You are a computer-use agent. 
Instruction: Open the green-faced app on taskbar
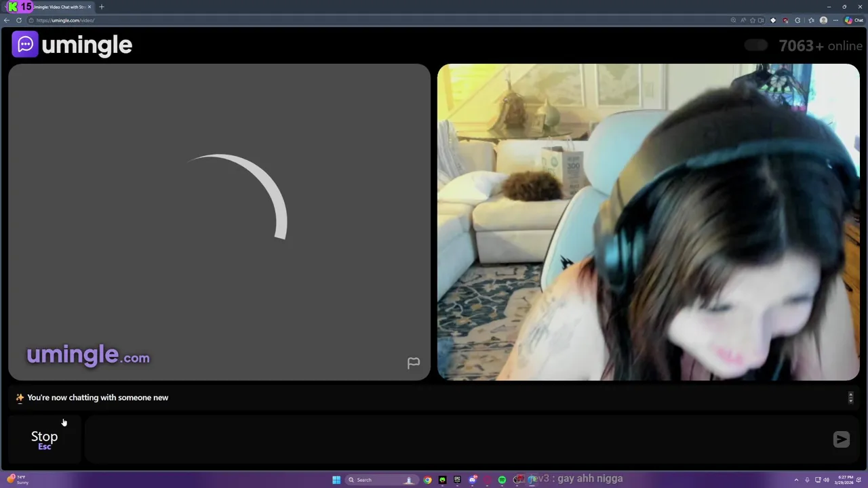coord(442,480)
